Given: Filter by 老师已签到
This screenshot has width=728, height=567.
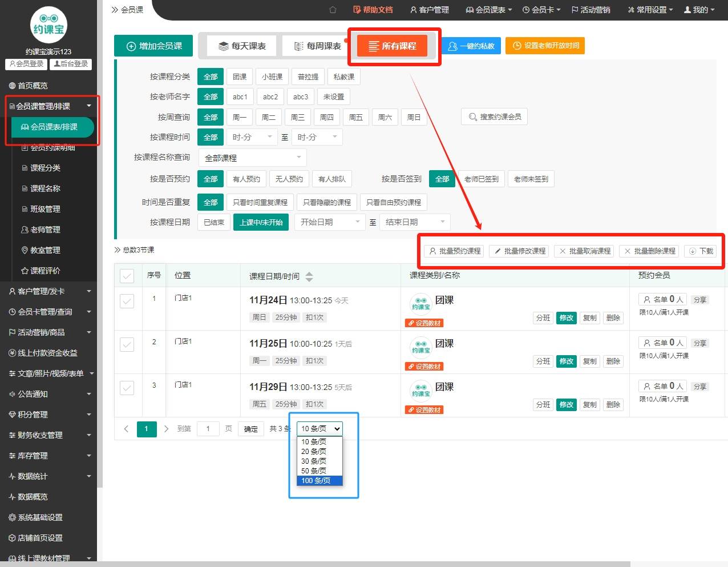Looking at the screenshot, I should pos(482,179).
